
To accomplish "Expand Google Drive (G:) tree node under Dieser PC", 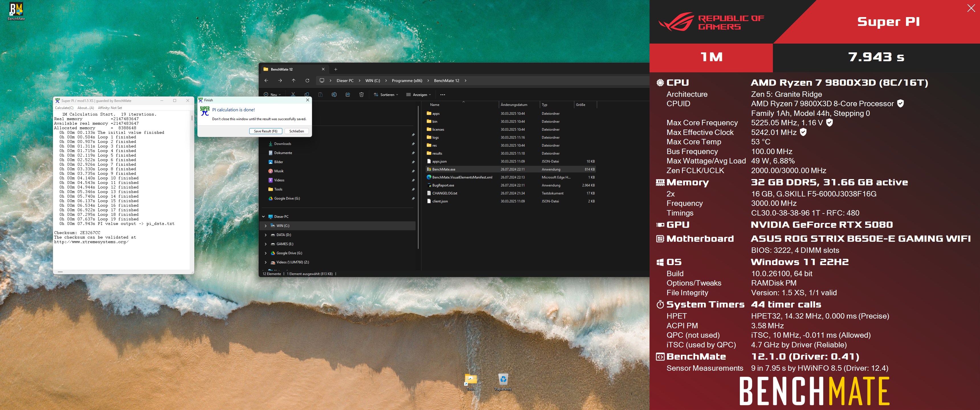I will 266,253.
